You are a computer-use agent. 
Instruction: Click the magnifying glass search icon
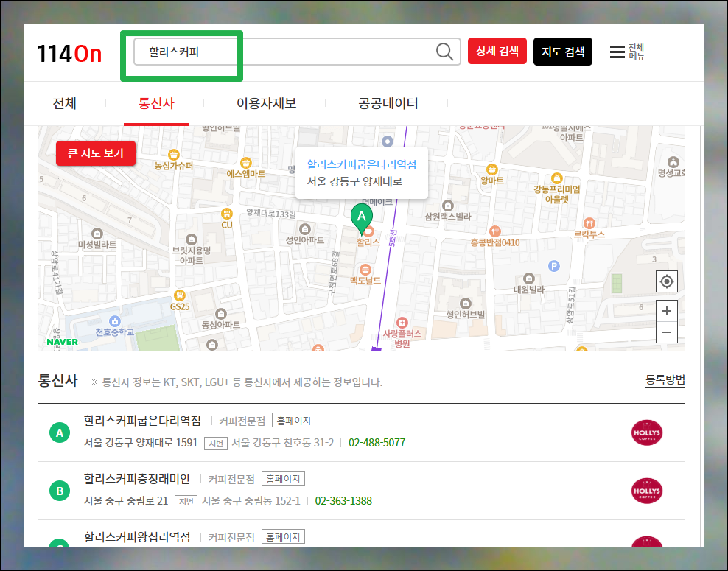pyautogui.click(x=444, y=52)
